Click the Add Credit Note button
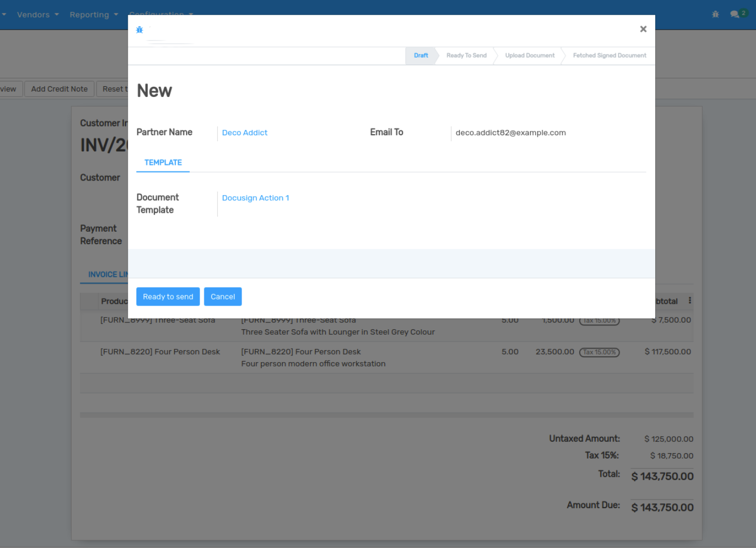The width and height of the screenshot is (756, 548). 59,89
